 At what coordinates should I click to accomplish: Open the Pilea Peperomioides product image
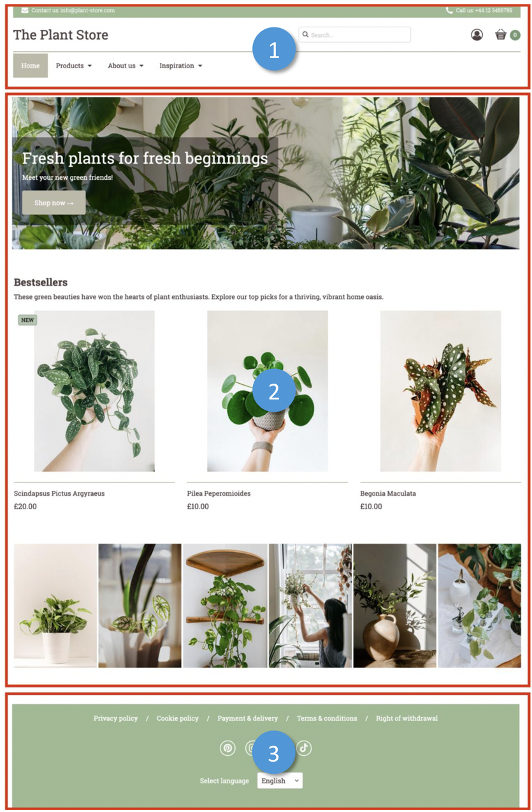[x=268, y=391]
